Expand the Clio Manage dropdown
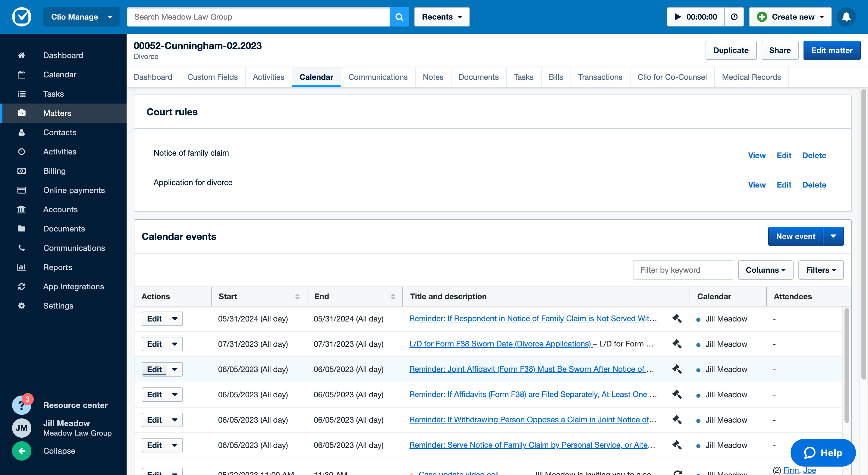The image size is (868, 475). tap(81, 17)
